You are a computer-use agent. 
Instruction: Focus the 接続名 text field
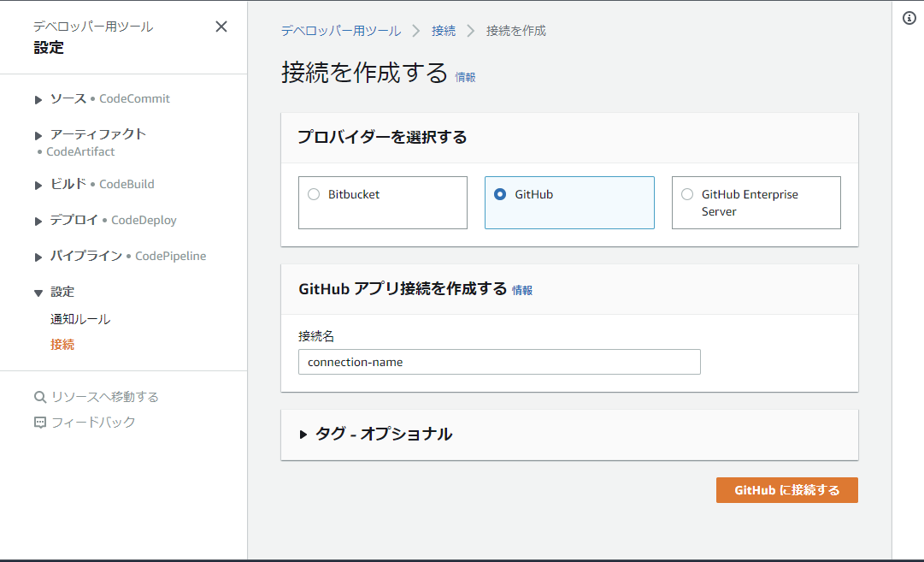click(x=499, y=362)
